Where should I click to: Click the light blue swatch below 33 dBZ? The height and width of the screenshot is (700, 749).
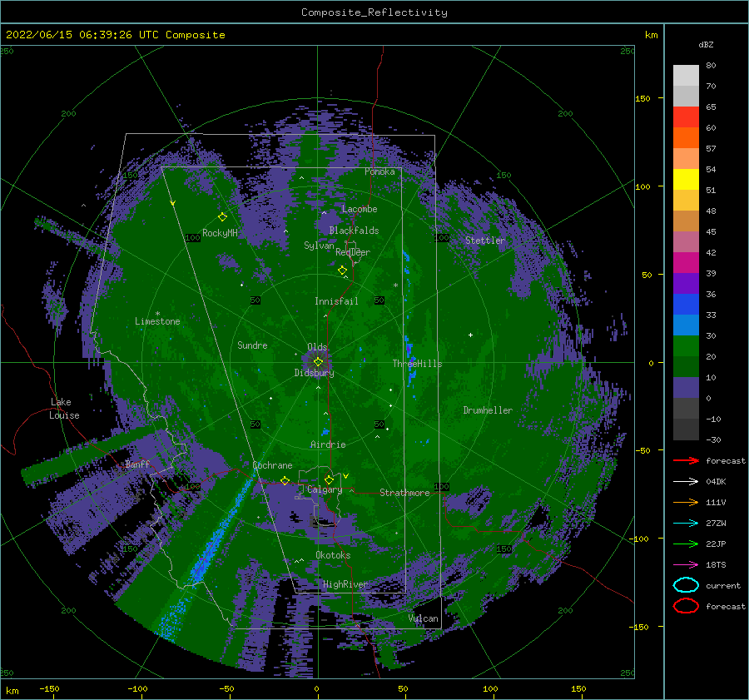(686, 325)
